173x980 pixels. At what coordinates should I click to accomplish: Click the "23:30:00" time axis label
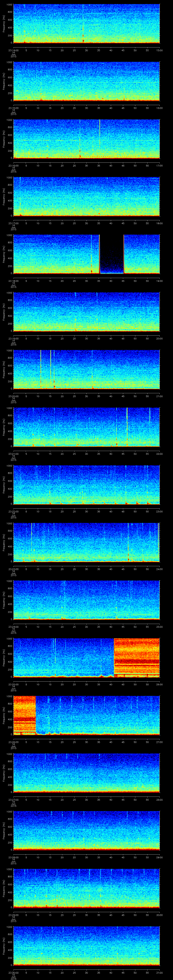coord(13,972)
